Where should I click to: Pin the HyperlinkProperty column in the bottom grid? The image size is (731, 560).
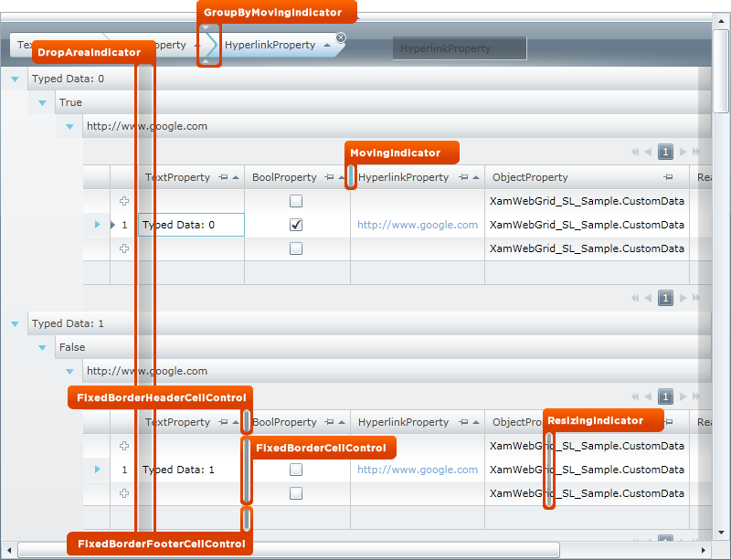coord(463,423)
